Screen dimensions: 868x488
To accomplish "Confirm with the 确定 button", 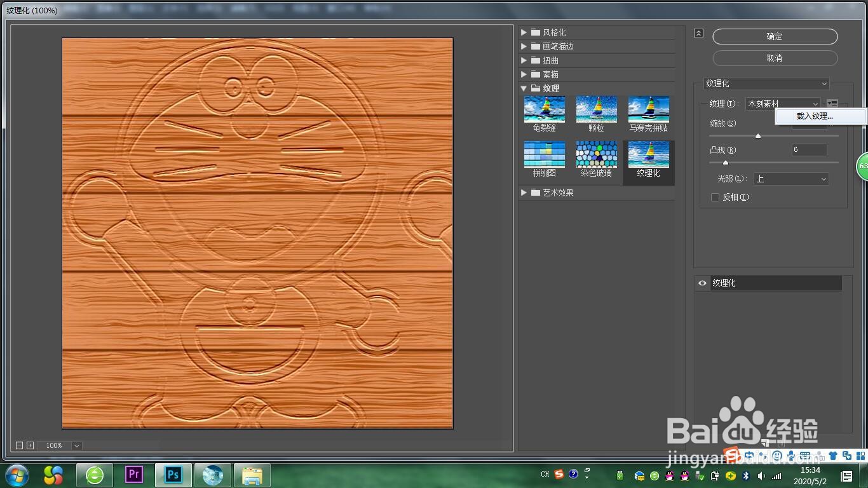I will (775, 37).
